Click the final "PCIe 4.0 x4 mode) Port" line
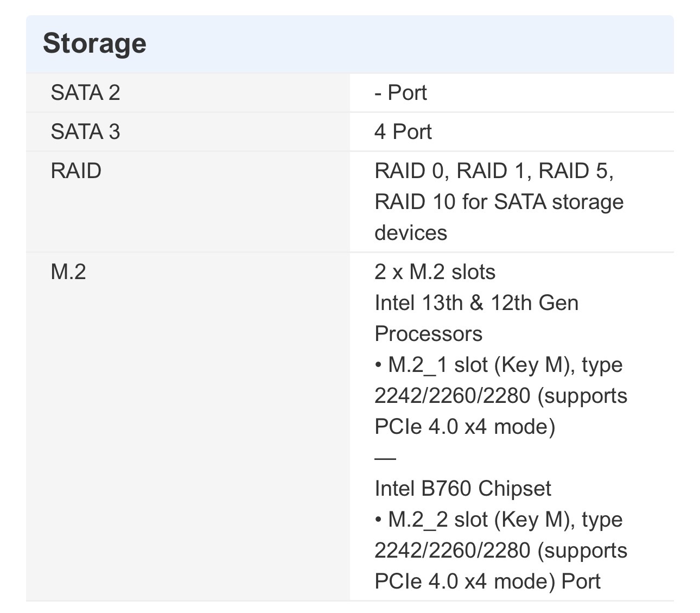This screenshot has height=613, width=700. click(x=487, y=582)
